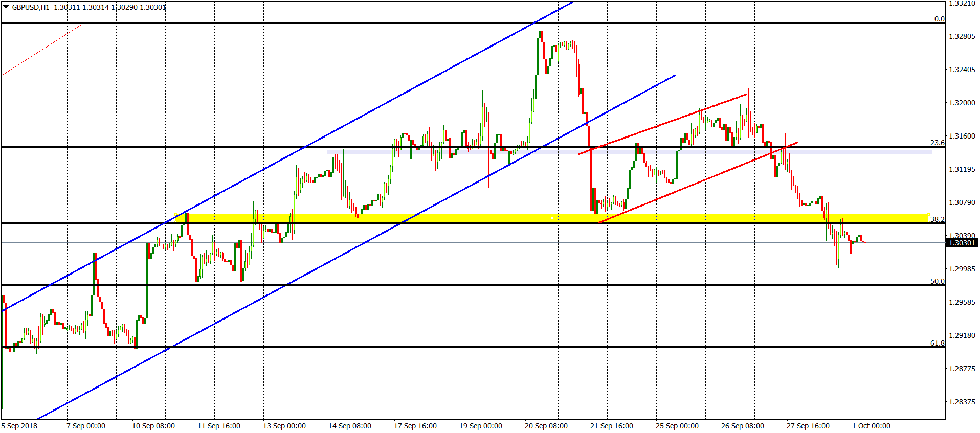Click the chart menu triangle beside GBPUSD,H1
This screenshot has height=433, width=980.
click(x=6, y=7)
